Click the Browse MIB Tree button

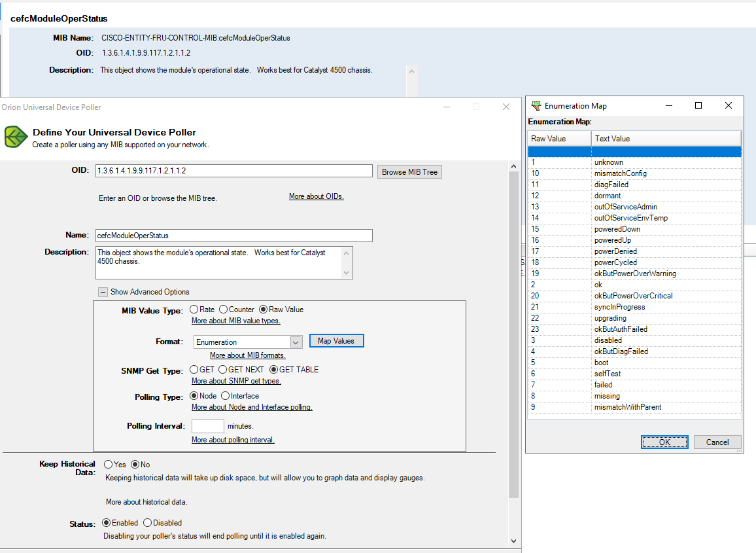409,171
